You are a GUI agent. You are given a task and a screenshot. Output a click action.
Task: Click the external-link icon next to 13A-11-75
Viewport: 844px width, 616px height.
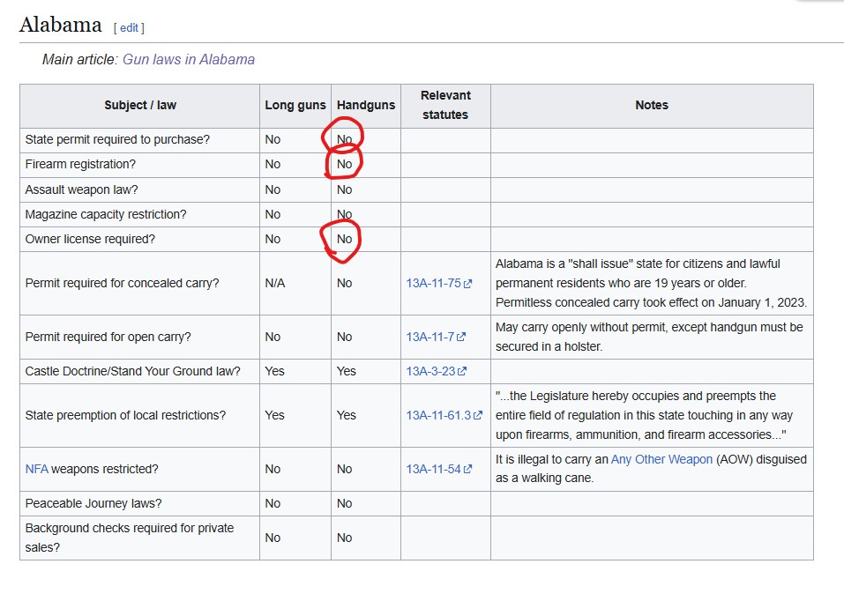pos(467,284)
